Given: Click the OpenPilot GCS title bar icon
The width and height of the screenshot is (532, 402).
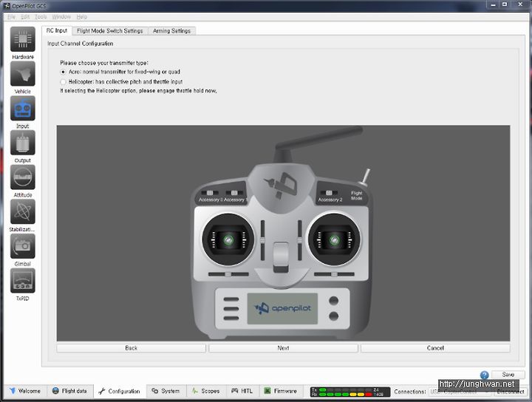Looking at the screenshot, I should pyautogui.click(x=7, y=5).
